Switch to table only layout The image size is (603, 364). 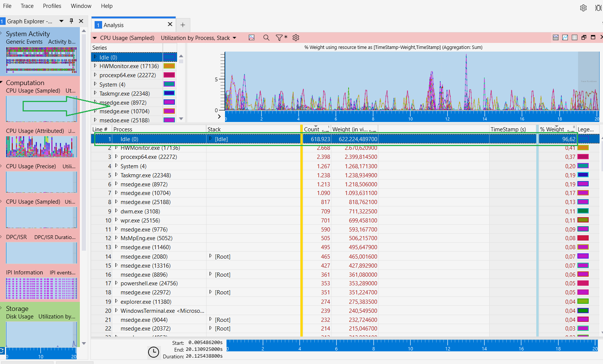click(574, 37)
